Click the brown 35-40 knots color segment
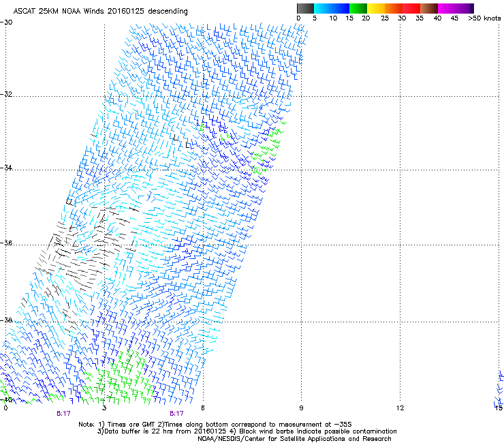The width and height of the screenshot is (504, 443). click(x=429, y=8)
